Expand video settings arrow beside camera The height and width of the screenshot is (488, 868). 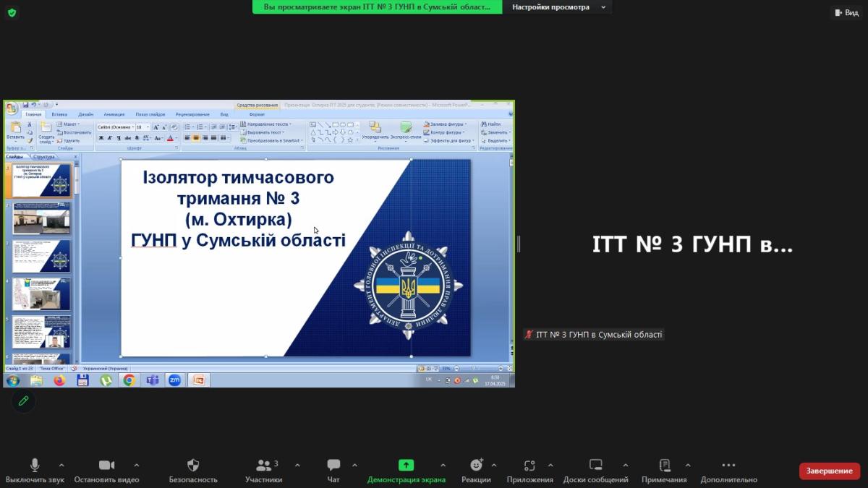[x=137, y=466]
